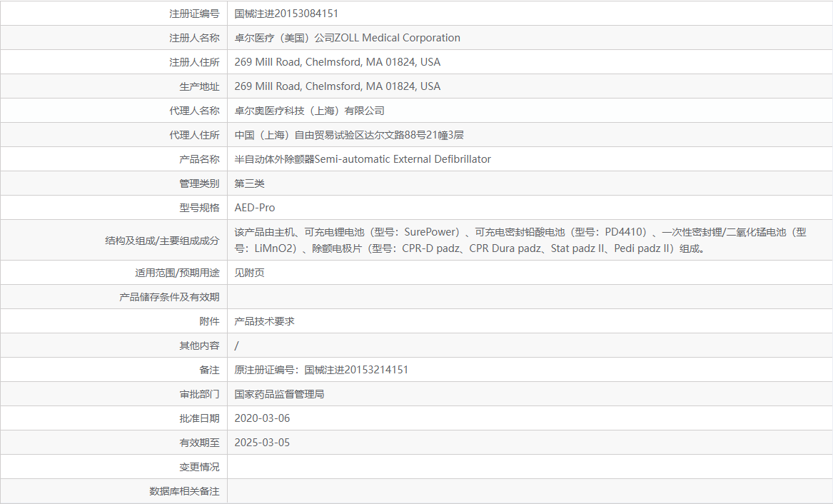Click the agent address 达尔文路88号21幢3层

415,135
